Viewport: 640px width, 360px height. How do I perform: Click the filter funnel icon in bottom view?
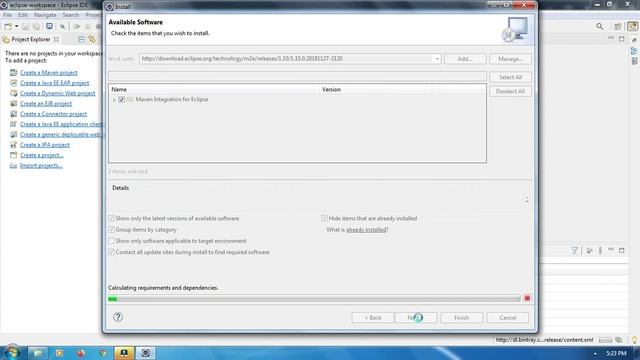coord(574,250)
